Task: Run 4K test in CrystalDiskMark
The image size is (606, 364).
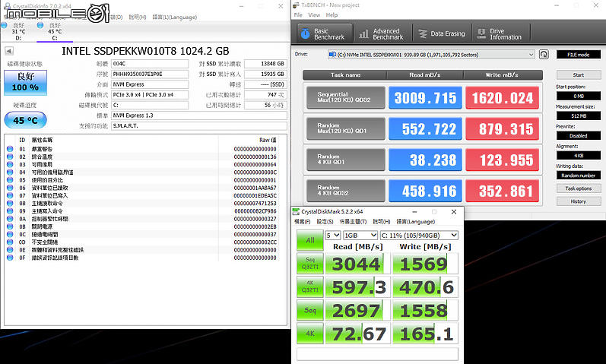Action: (x=310, y=333)
